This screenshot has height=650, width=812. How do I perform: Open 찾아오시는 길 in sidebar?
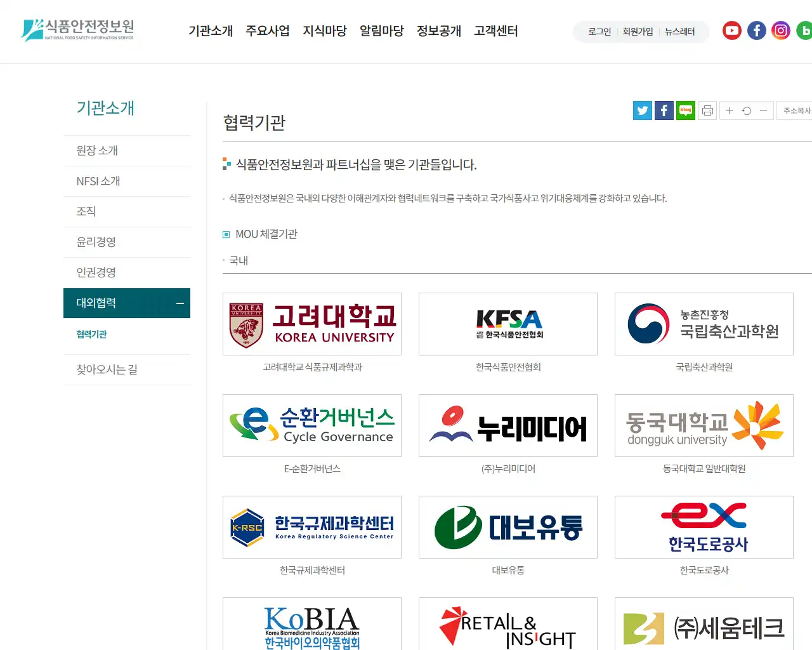point(127,369)
